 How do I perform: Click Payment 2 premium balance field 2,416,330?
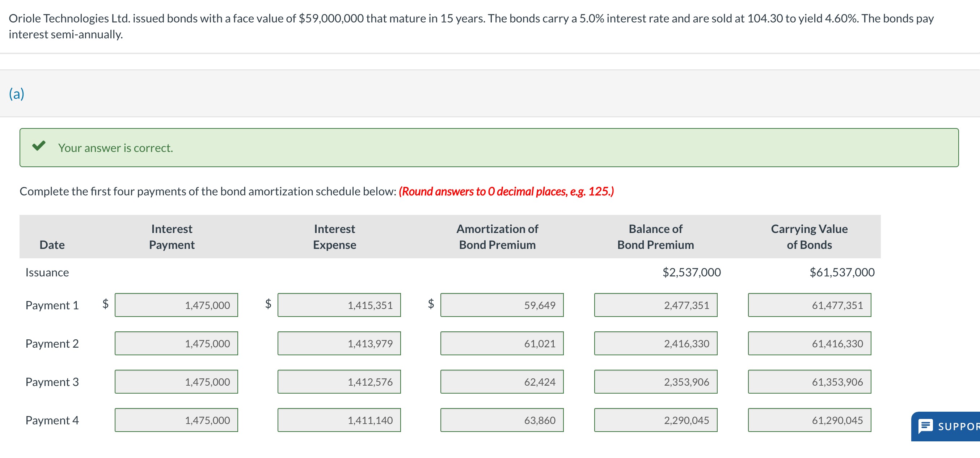click(655, 343)
